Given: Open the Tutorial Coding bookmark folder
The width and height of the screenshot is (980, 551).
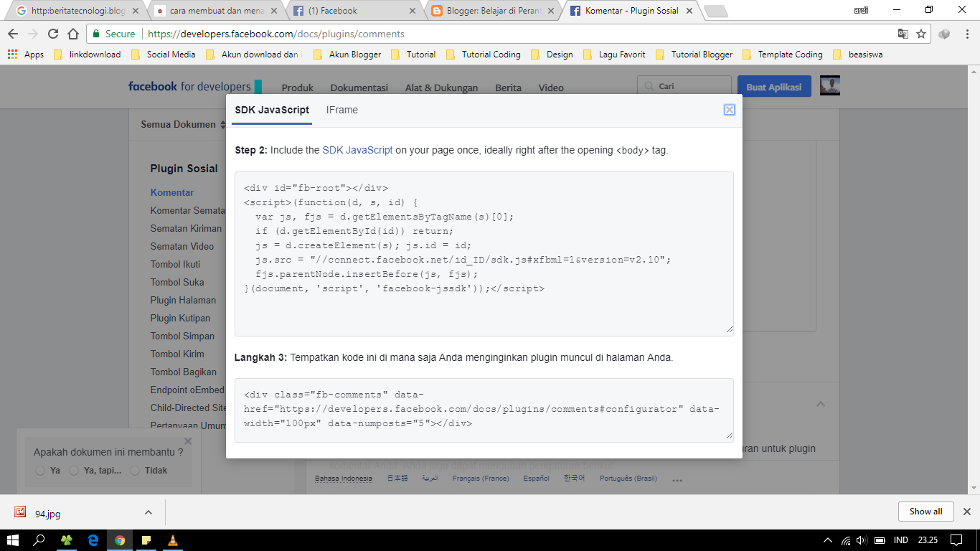Looking at the screenshot, I should pyautogui.click(x=484, y=55).
